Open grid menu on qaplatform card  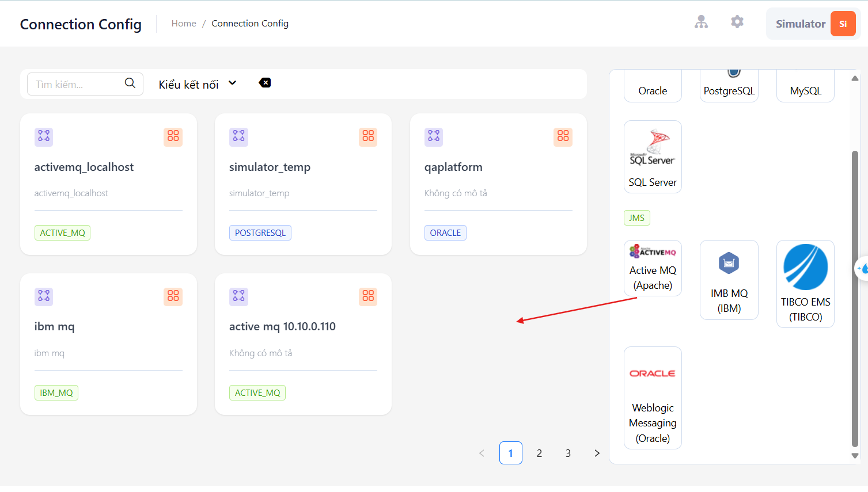tap(563, 136)
